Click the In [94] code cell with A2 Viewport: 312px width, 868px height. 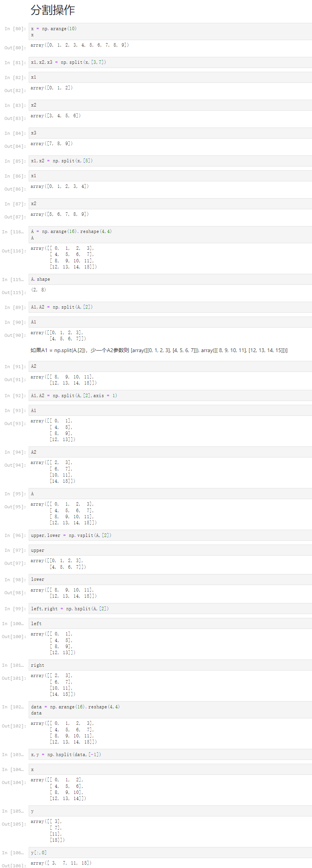point(170,453)
